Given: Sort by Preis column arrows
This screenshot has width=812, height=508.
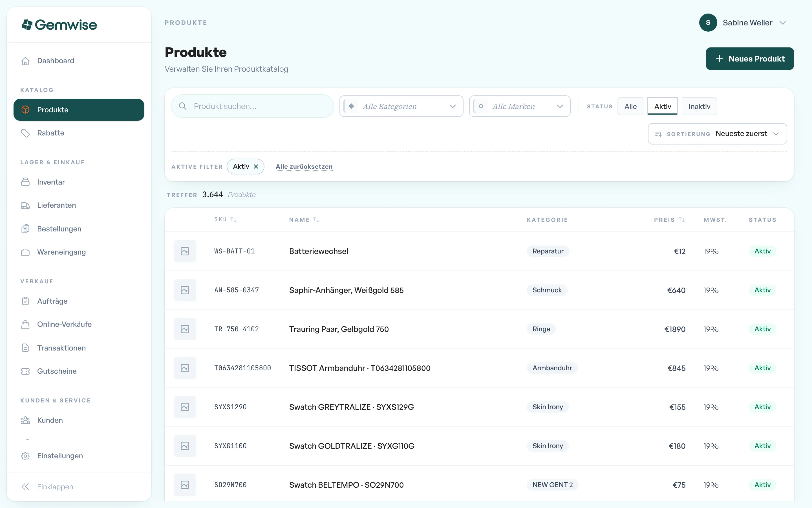Looking at the screenshot, I should click(x=681, y=220).
